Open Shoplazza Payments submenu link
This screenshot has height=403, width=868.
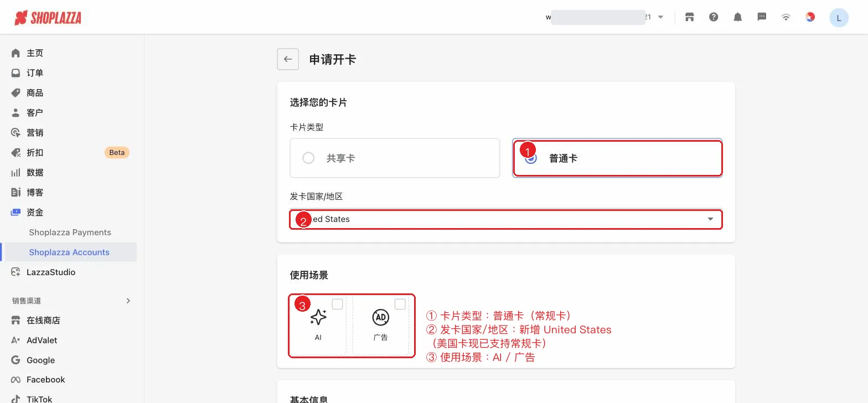coord(70,232)
